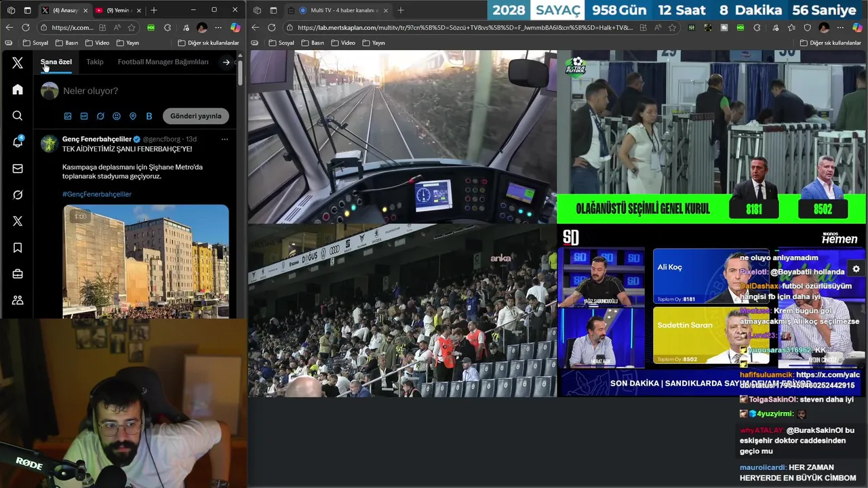This screenshot has width=868, height=488.
Task: Open Extensions puzzle icon in Multi TV window
Action: pos(757,27)
